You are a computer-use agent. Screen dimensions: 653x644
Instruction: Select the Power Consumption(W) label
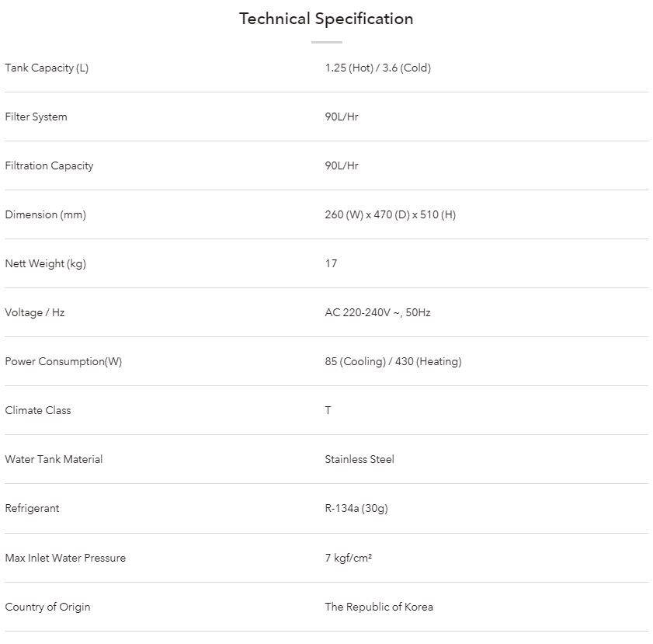click(x=64, y=361)
